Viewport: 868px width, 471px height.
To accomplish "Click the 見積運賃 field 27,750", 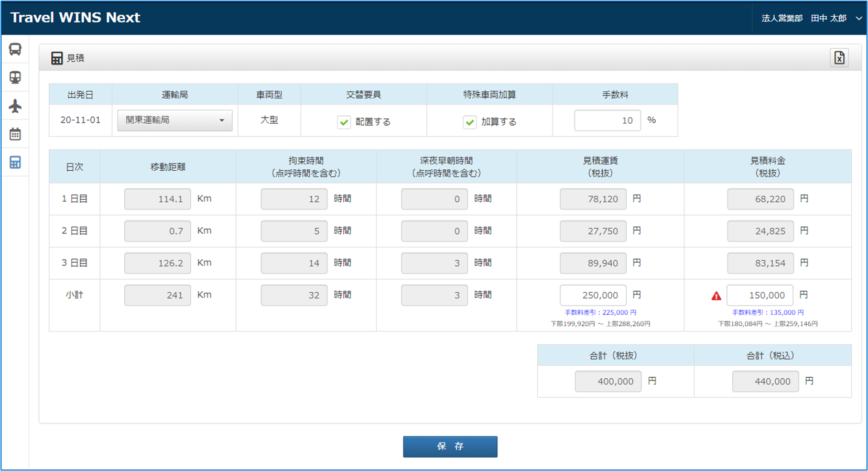I will (x=593, y=231).
